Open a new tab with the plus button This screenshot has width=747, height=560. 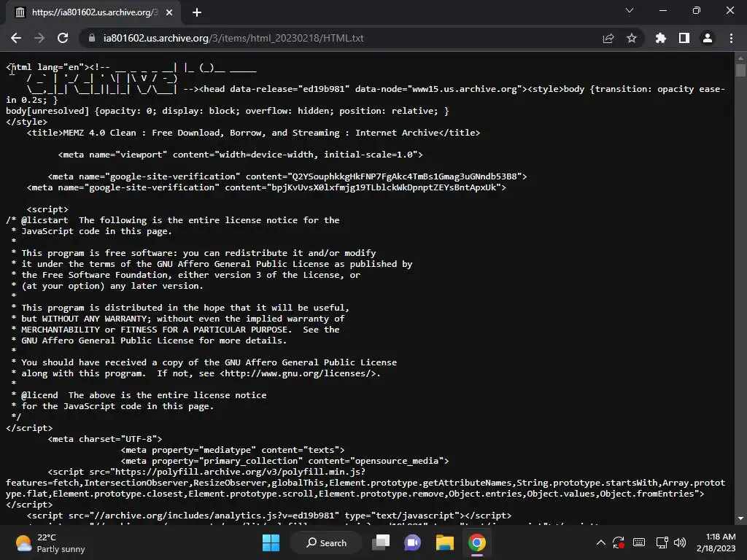point(197,12)
